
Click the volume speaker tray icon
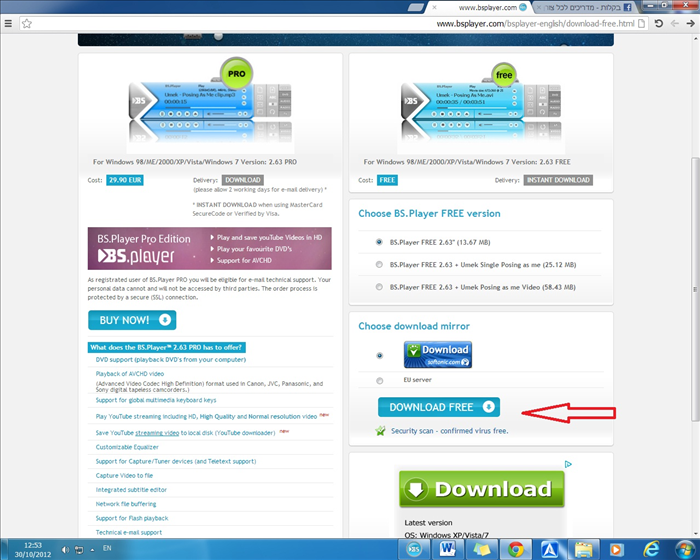tap(65, 550)
